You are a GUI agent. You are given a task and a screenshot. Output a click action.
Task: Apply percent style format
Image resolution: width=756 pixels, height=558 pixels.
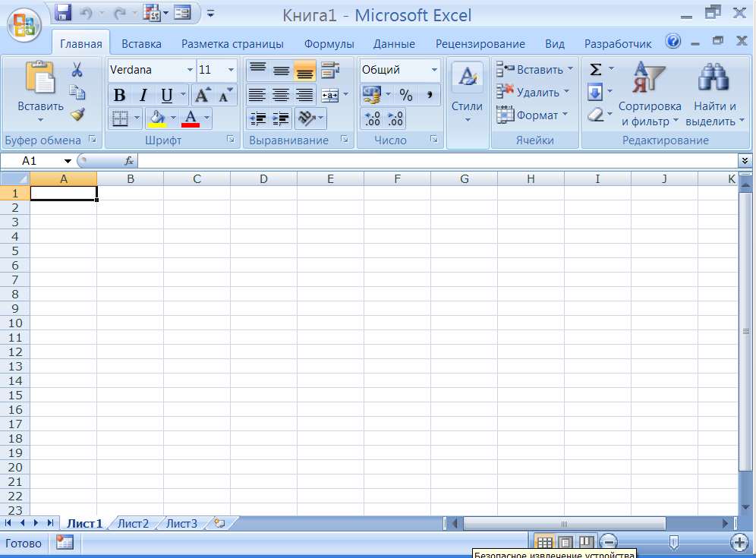point(406,95)
